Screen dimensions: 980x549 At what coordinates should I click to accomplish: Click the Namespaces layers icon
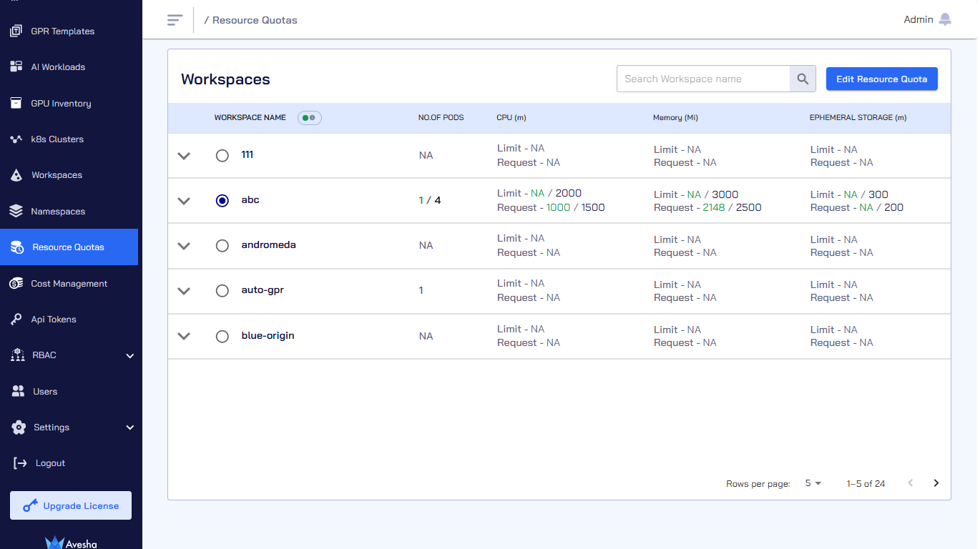click(16, 211)
